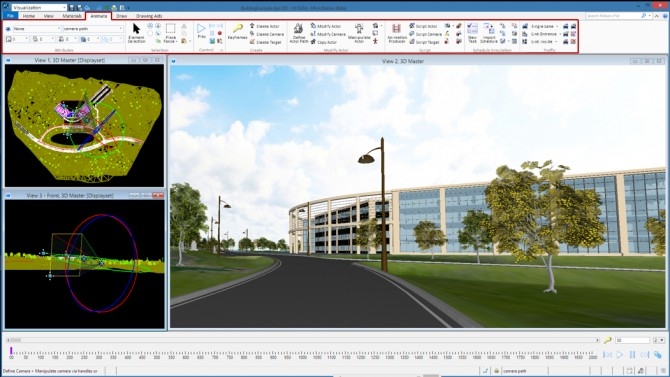The width and height of the screenshot is (670, 377).
Task: Click the Script Actor button
Action: [423, 26]
